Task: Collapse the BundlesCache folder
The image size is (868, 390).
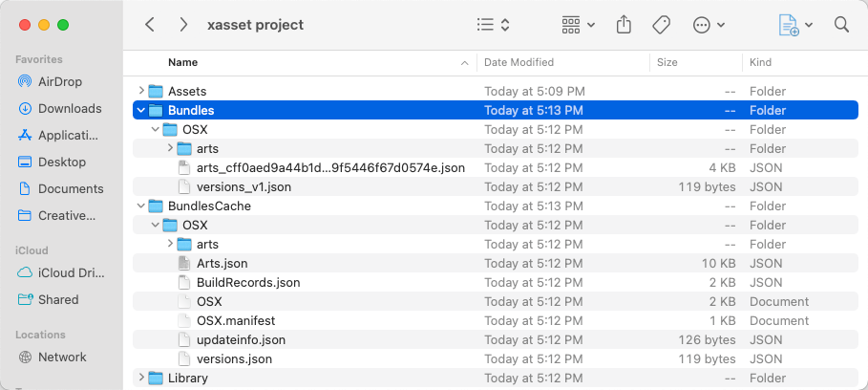Action: 141,206
